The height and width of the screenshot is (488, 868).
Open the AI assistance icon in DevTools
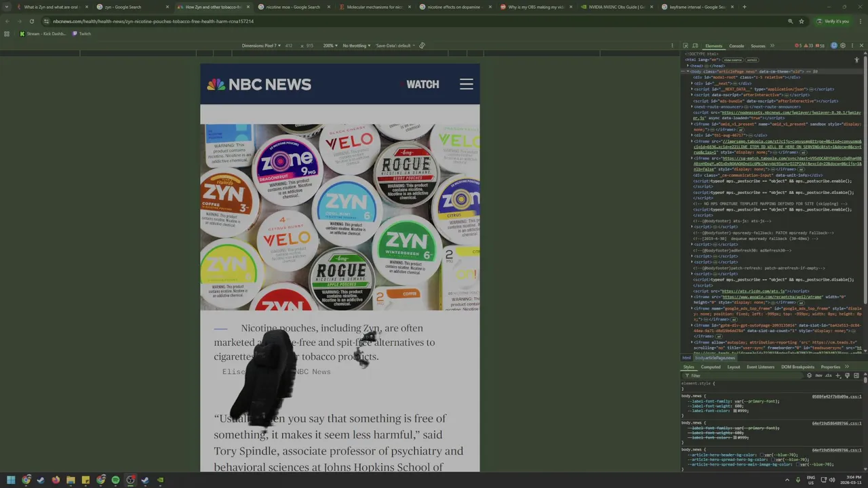[x=834, y=45]
